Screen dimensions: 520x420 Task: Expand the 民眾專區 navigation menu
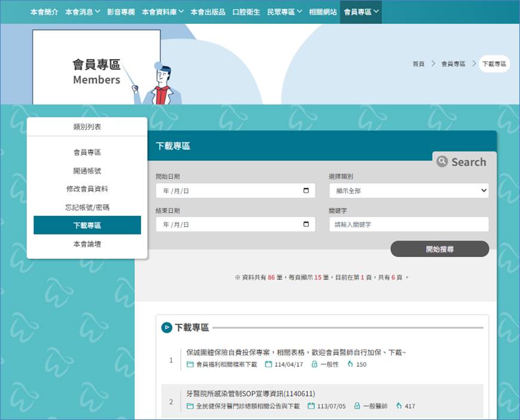pos(285,13)
